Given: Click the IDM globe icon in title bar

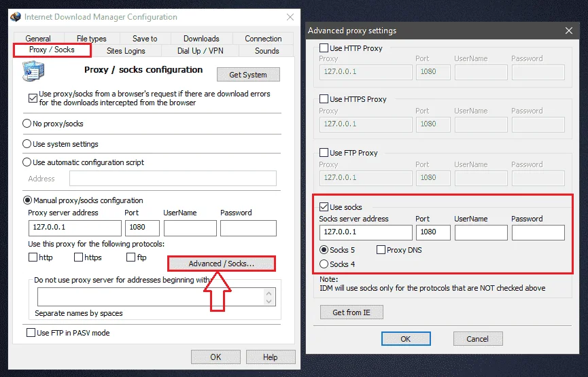Looking at the screenshot, I should coord(16,17).
